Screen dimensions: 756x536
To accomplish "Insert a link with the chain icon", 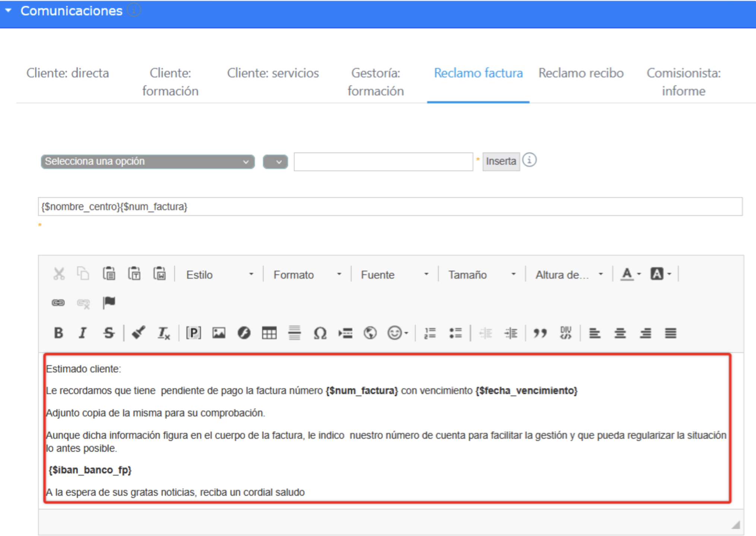I will (58, 303).
